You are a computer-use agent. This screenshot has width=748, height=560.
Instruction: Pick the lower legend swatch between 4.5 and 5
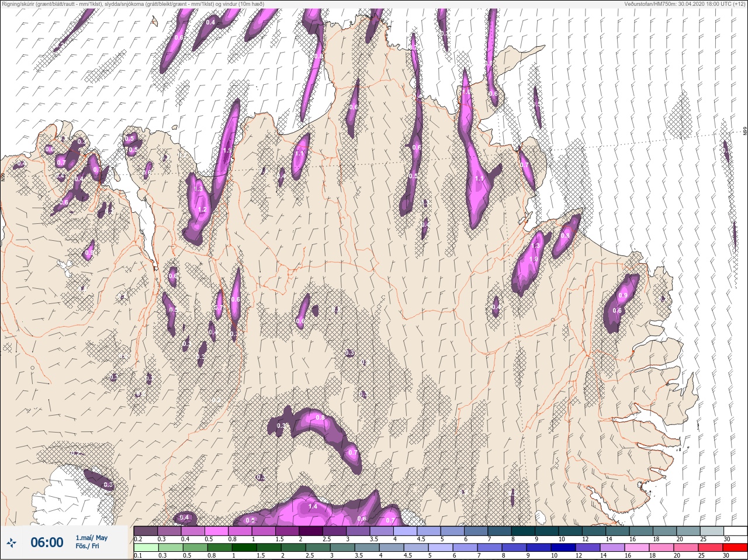417,548
